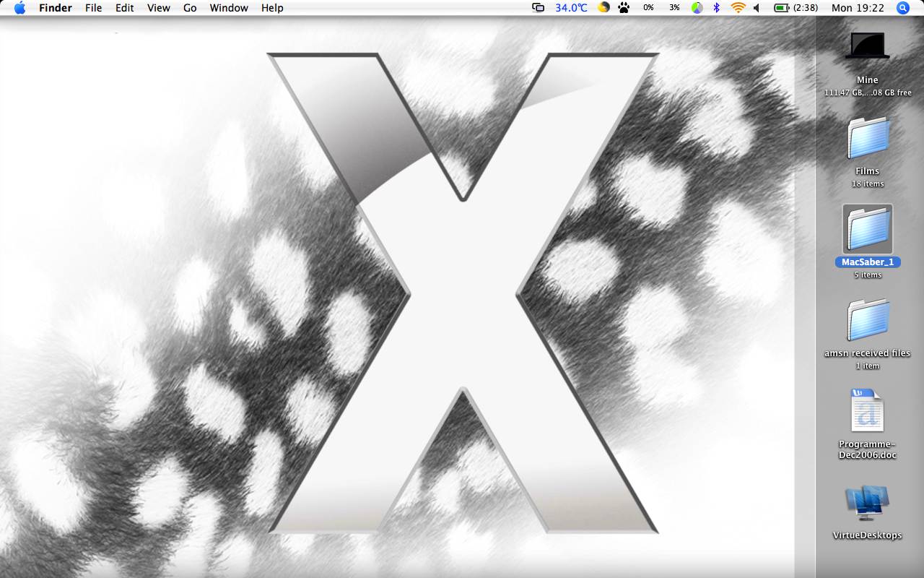The width and height of the screenshot is (924, 578).
Task: Click the yellow moon menu bar icon
Action: point(603,8)
